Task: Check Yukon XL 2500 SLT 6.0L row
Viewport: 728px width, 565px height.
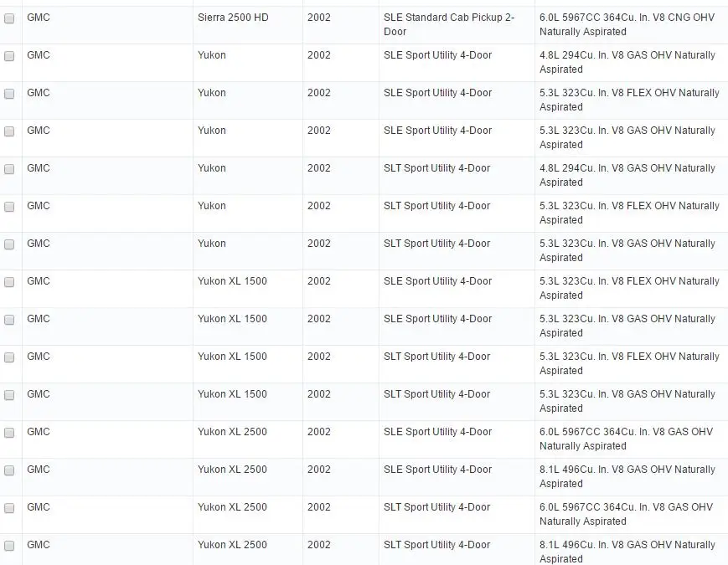Action: (9, 508)
